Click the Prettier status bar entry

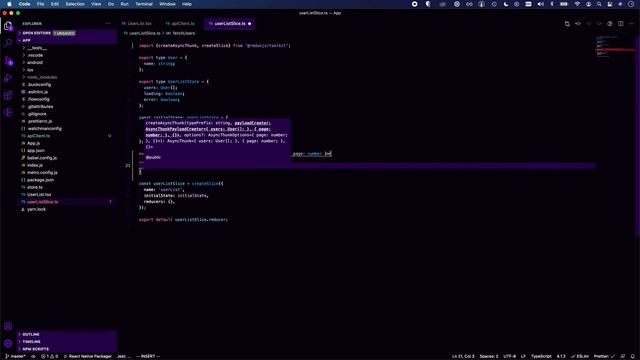click(604, 356)
